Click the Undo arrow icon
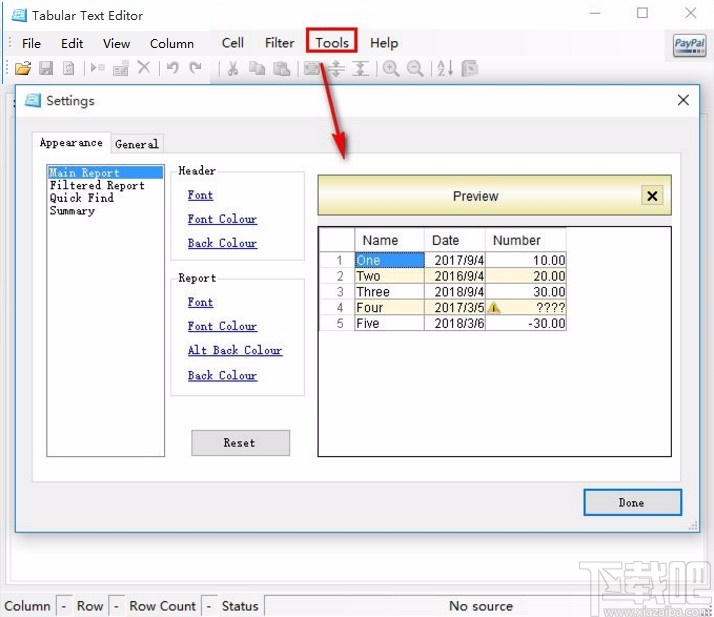This screenshot has height=617, width=714. click(173, 68)
